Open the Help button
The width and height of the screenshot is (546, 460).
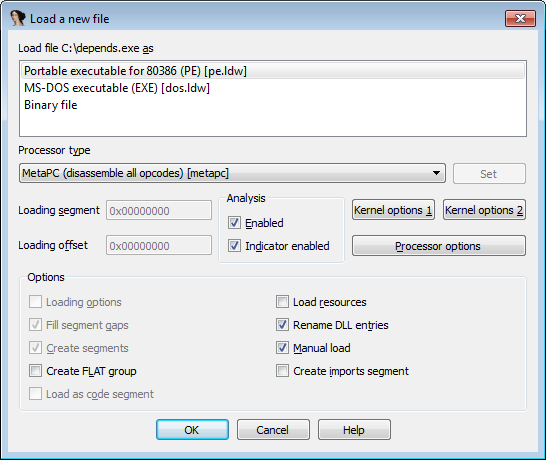click(x=354, y=430)
